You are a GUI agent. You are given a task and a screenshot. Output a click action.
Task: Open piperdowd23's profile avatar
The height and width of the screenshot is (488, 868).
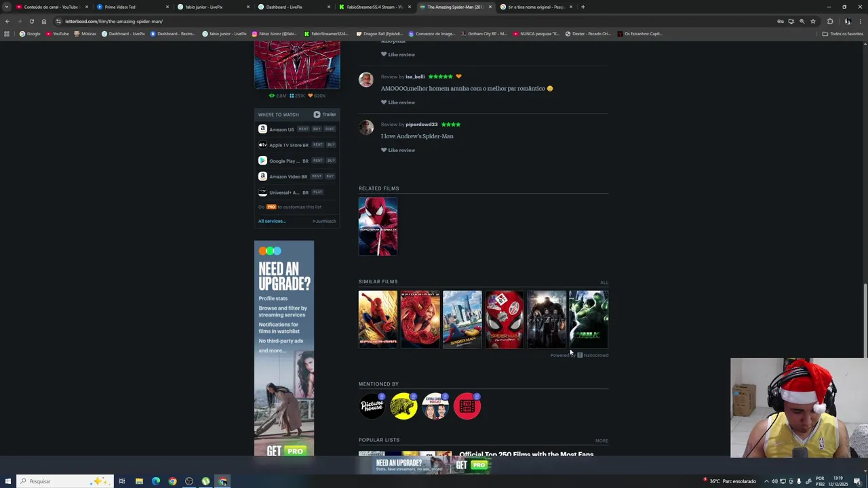[366, 127]
